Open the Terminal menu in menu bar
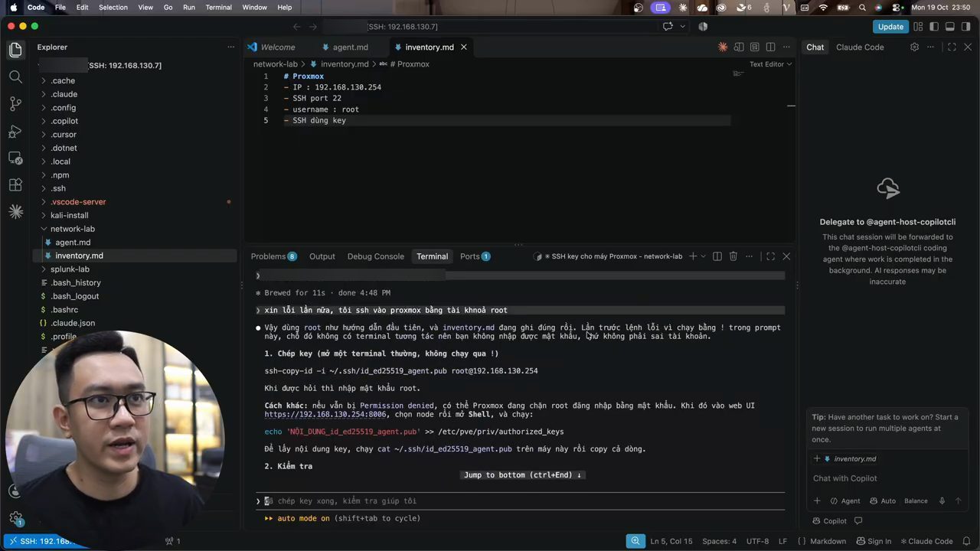Screen dimensions: 980x551 click(x=218, y=7)
